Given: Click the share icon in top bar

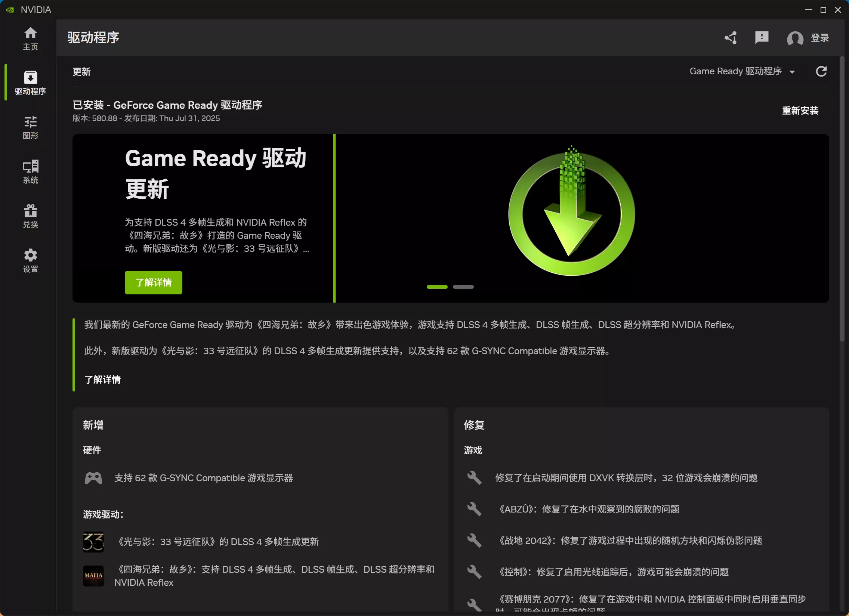Looking at the screenshot, I should (x=730, y=37).
